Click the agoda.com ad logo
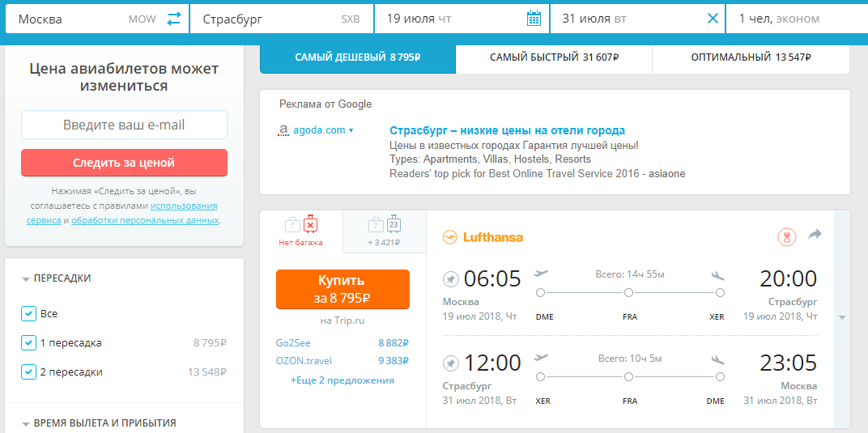 click(x=283, y=130)
